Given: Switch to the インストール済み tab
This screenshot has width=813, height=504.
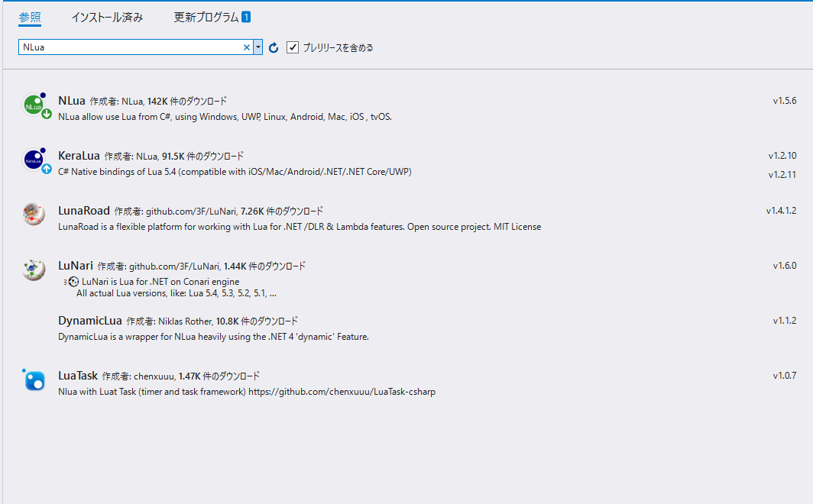Looking at the screenshot, I should [107, 17].
